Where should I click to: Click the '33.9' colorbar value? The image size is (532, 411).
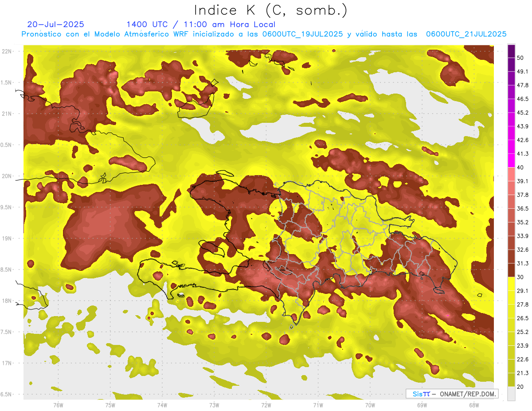pyautogui.click(x=523, y=236)
